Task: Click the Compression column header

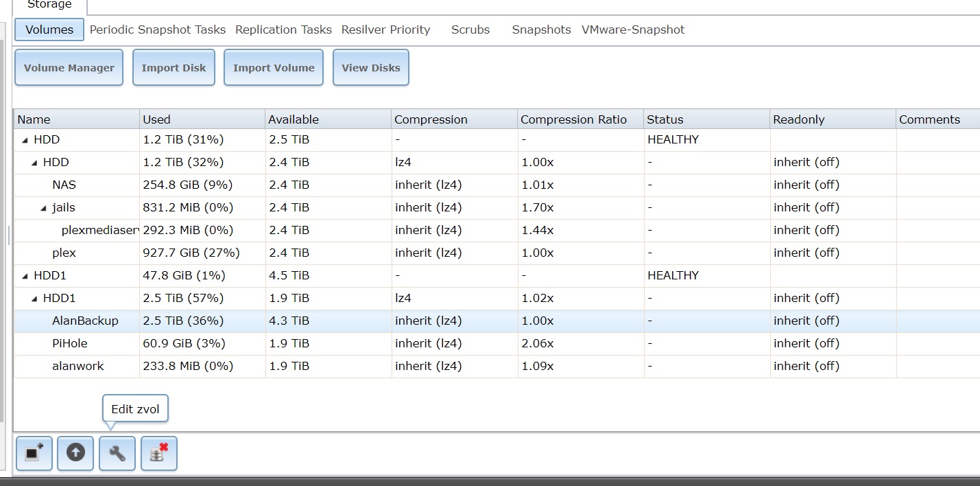Action: point(455,119)
